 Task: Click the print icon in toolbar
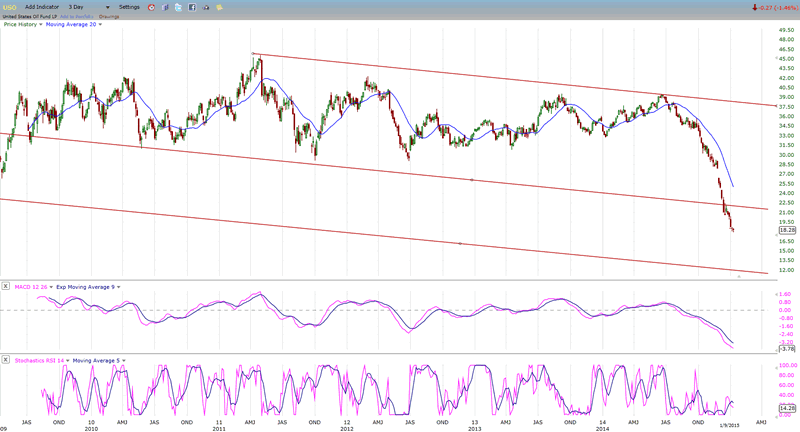click(x=206, y=7)
